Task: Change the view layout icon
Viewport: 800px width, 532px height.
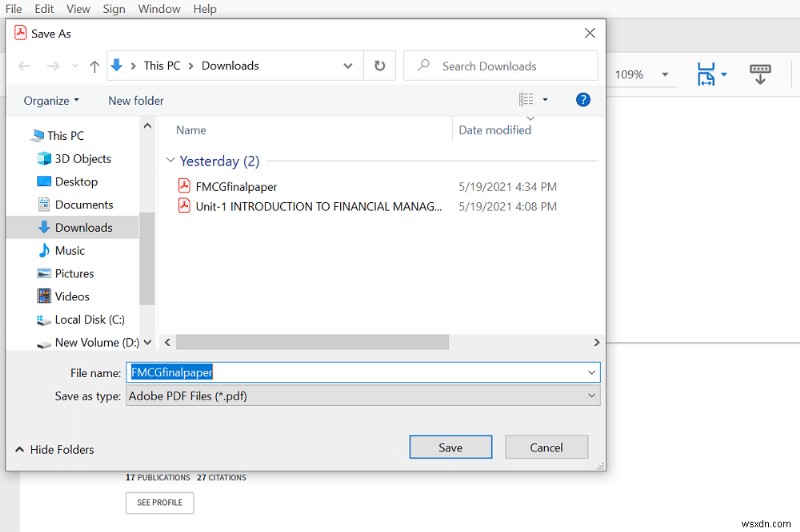Action: (526, 99)
